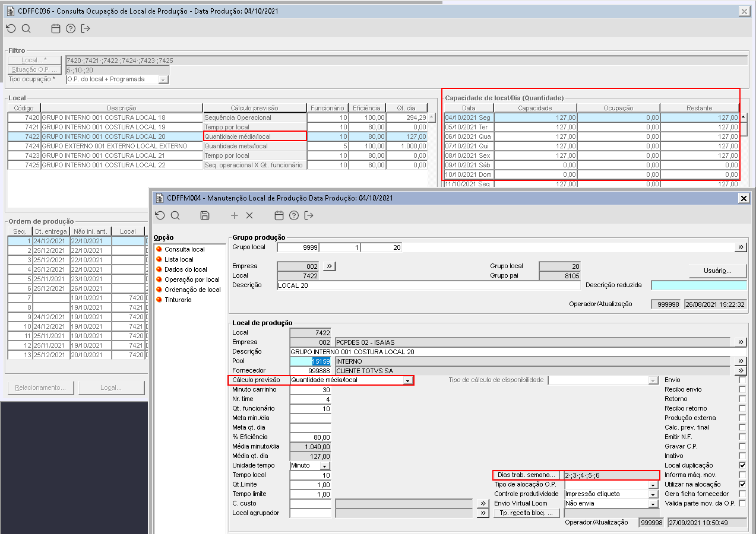Click lookup arrows beside PCPDES 02 - ISAIAS

click(741, 342)
